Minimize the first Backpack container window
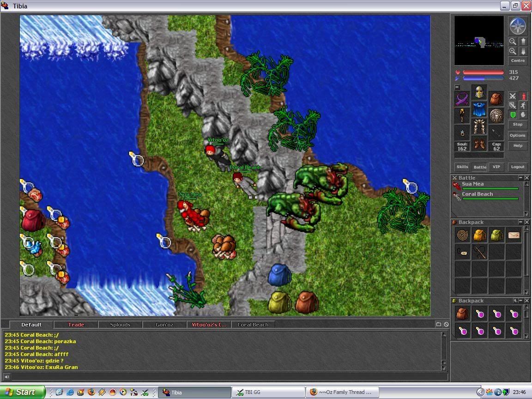532x399 pixels. click(x=520, y=222)
